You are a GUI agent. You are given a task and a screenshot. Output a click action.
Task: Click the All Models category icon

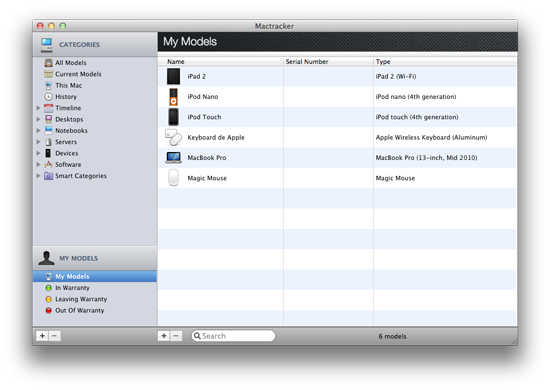click(x=48, y=63)
